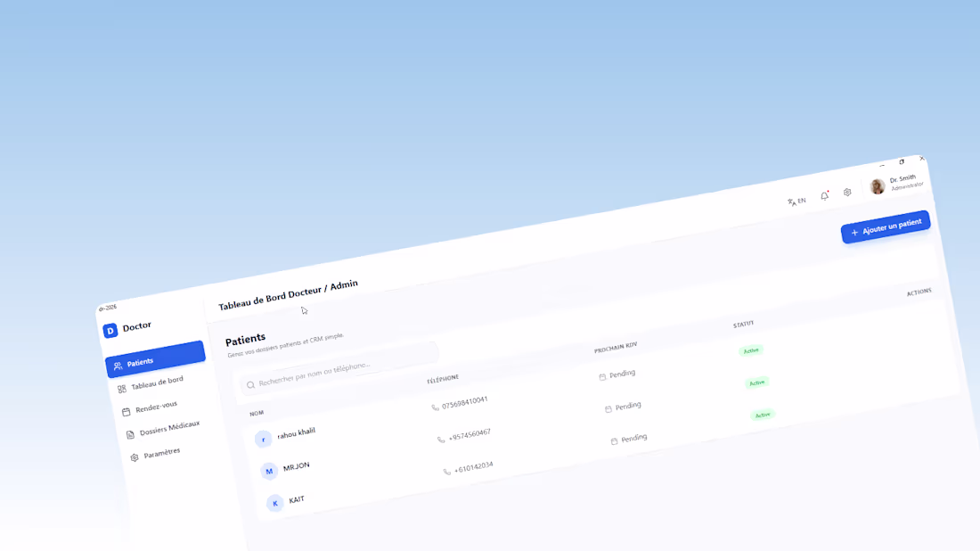Image resolution: width=980 pixels, height=551 pixels.
Task: Click the settings gear in the top bar
Action: (x=847, y=192)
